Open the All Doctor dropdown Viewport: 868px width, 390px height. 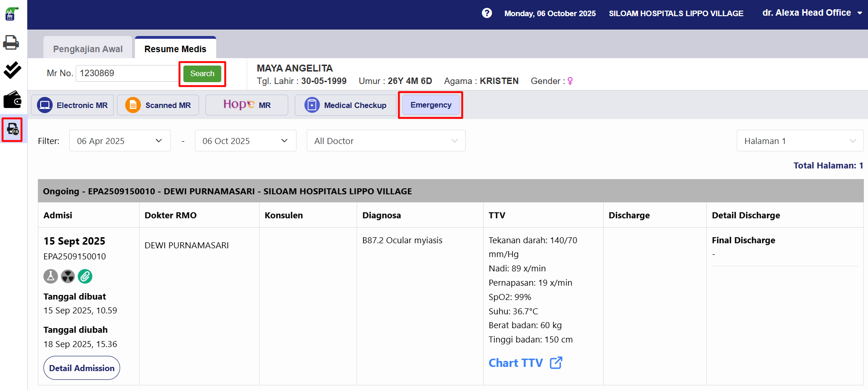pyautogui.click(x=386, y=141)
